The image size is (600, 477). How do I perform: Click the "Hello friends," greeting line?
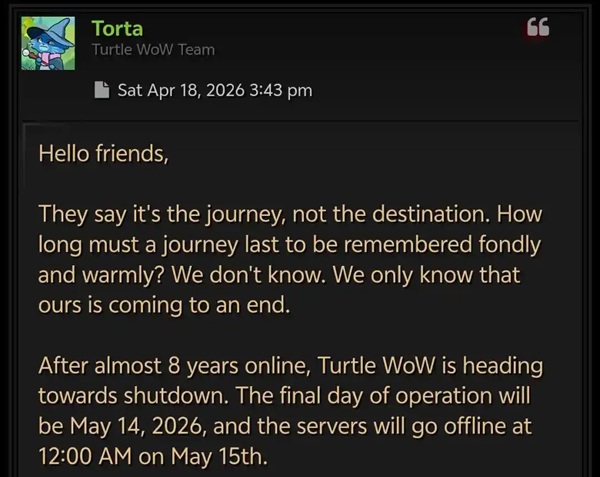point(103,154)
